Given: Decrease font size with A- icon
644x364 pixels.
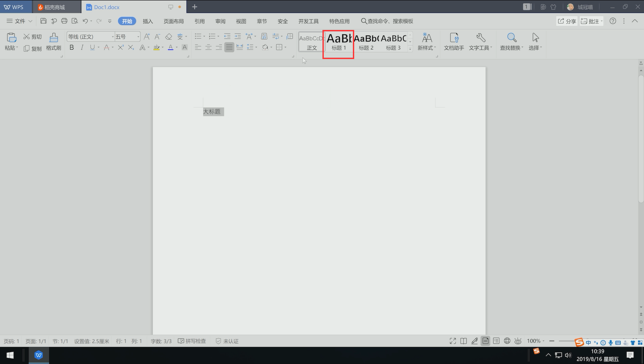Looking at the screenshot, I should tap(157, 37).
